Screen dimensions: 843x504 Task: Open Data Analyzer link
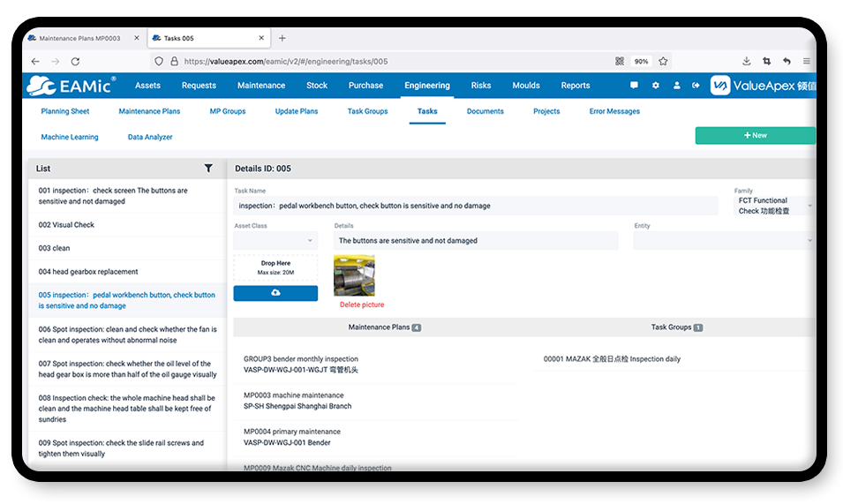pos(150,137)
